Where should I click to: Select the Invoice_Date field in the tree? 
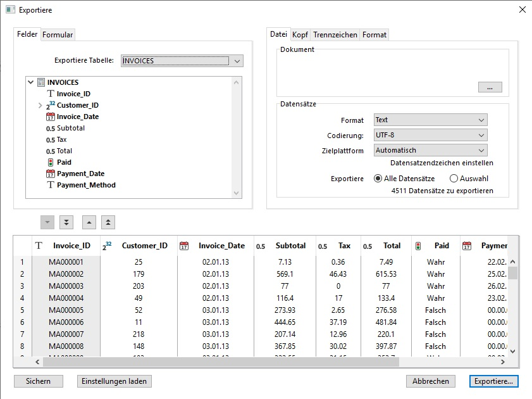tap(77, 117)
